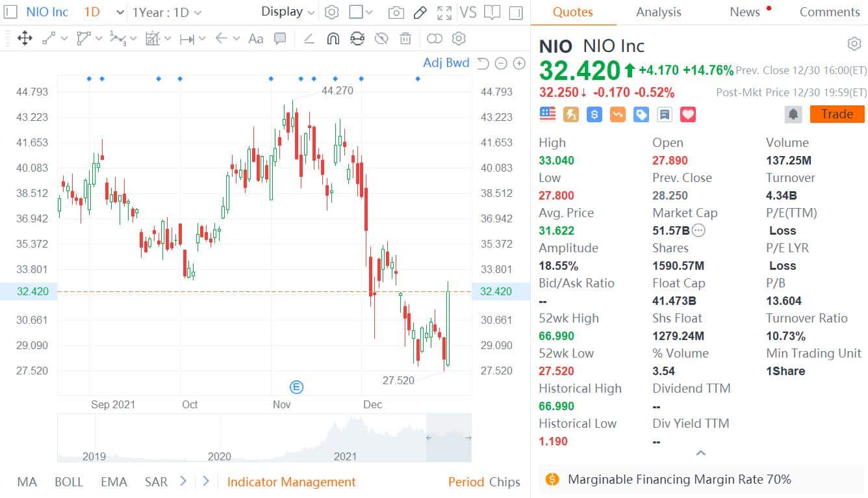Screen dimensions: 868x498
Task: Select the drawing pencil tool
Action: pyautogui.click(x=420, y=12)
